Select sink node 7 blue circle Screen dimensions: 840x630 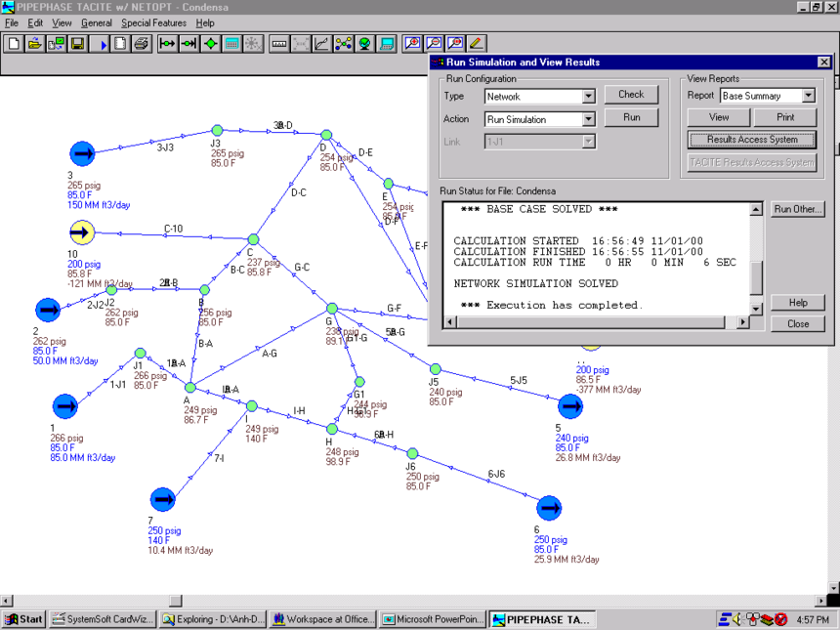click(162, 499)
